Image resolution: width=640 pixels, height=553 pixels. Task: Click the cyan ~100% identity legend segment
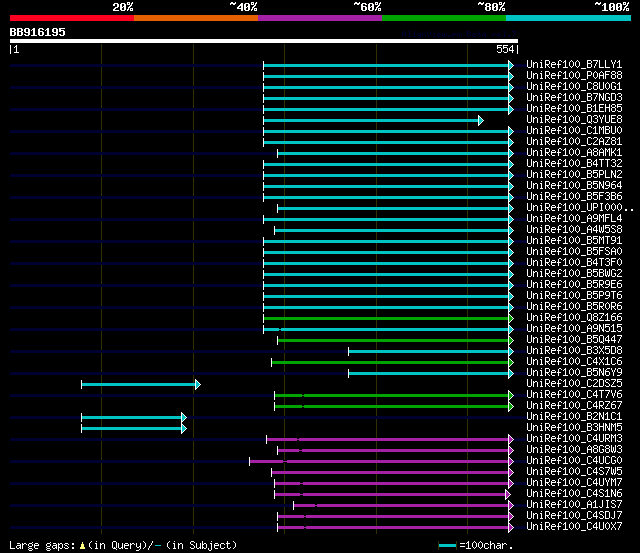click(x=569, y=18)
